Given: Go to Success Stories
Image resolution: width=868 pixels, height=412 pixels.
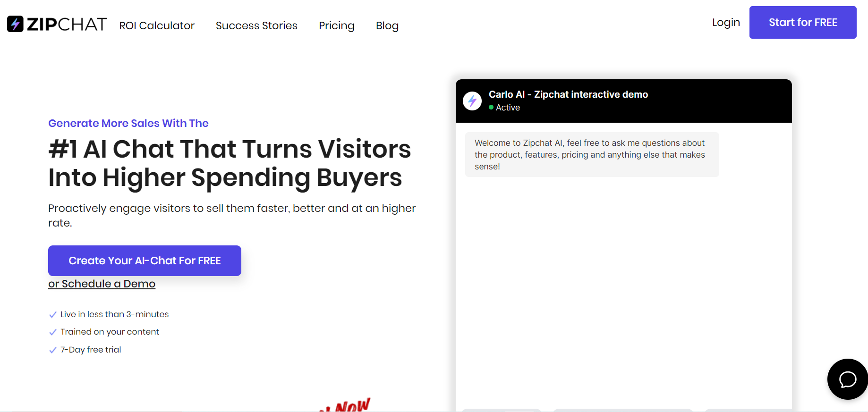Looking at the screenshot, I should (x=256, y=25).
